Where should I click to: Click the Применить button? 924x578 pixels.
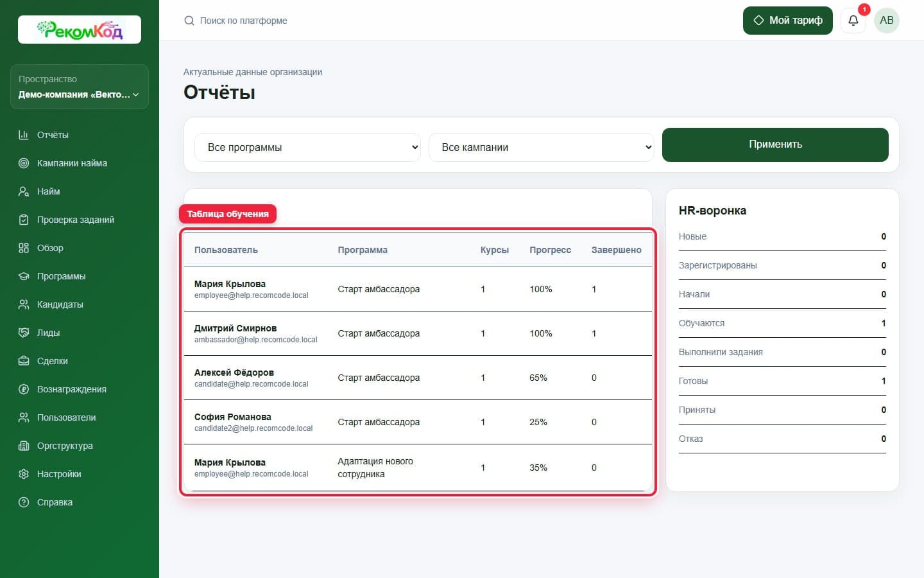click(775, 144)
